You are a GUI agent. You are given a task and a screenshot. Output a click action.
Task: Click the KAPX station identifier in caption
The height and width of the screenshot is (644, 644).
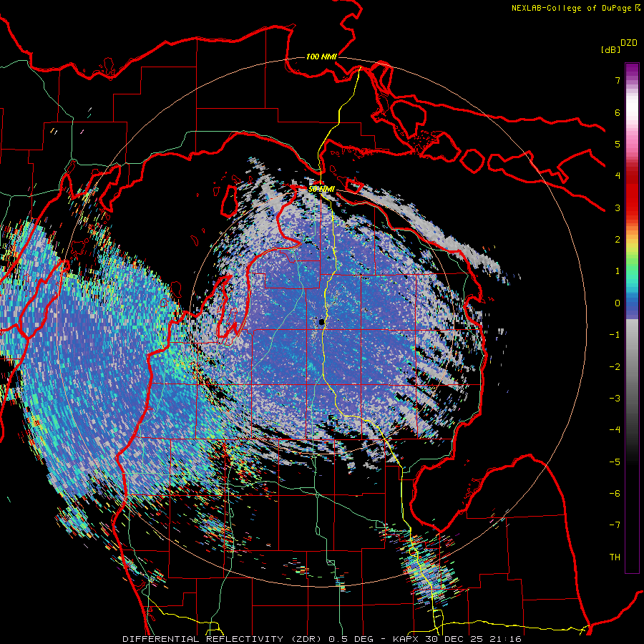(x=406, y=639)
